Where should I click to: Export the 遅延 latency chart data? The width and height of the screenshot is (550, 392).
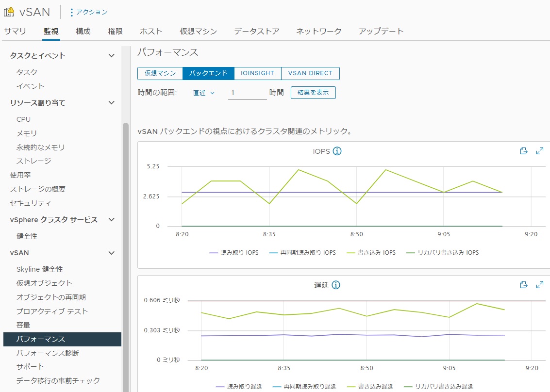point(523,285)
